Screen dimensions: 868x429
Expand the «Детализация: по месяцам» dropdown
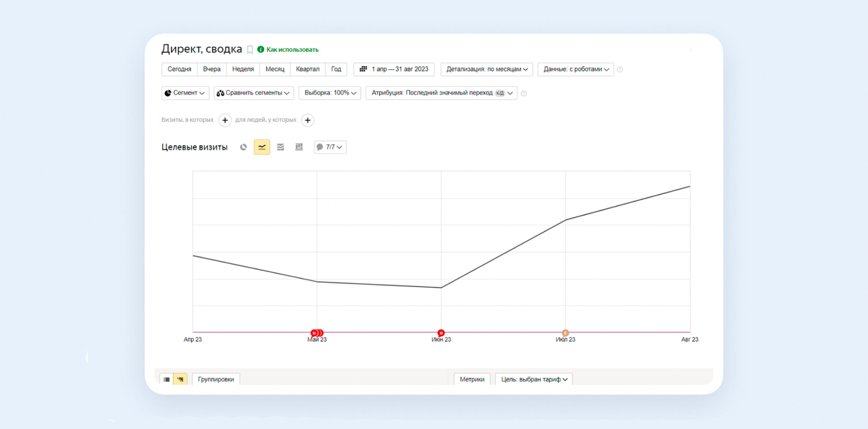(x=487, y=69)
